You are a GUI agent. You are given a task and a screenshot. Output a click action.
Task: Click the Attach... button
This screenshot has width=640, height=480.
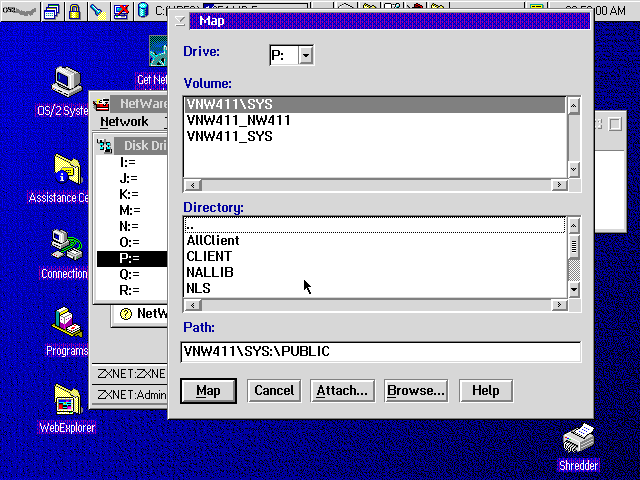pyautogui.click(x=342, y=391)
